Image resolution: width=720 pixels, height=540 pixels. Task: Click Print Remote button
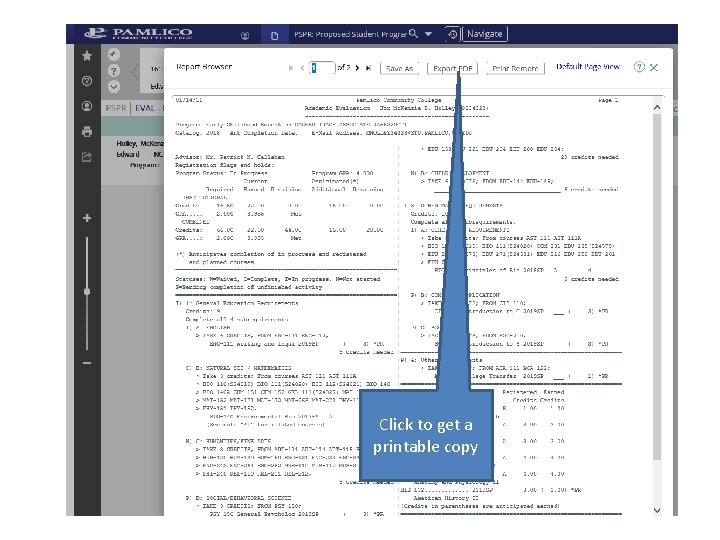pos(515,68)
